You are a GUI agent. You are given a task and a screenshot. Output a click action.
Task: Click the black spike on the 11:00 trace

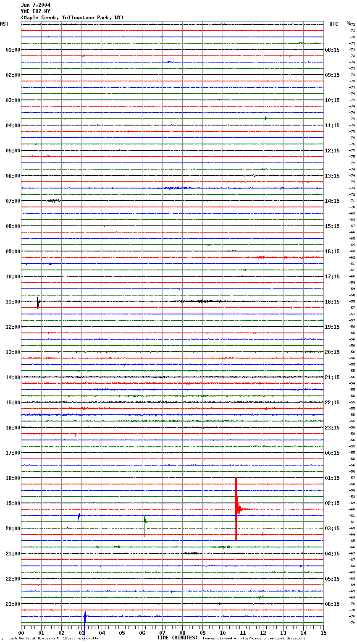click(38, 302)
